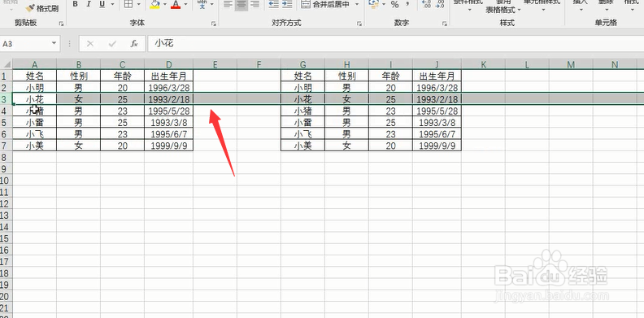Screen dimensions: 644x318
Task: Click cell C5 with age 25
Action: 123,123
